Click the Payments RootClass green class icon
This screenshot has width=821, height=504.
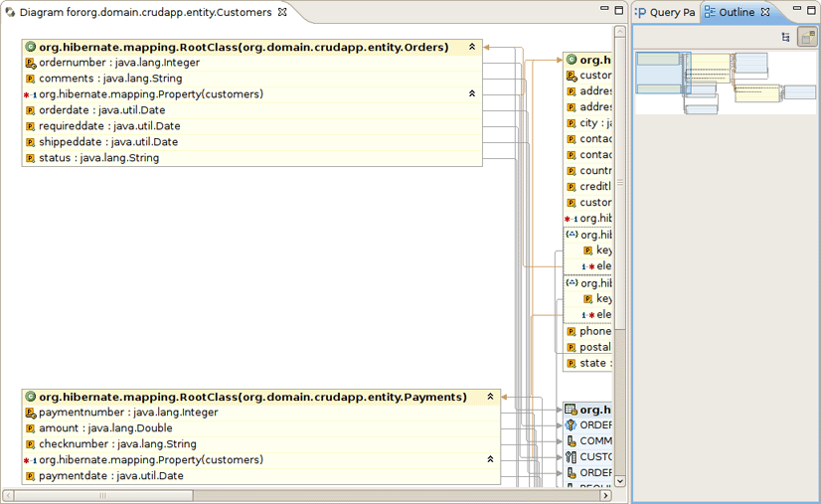[31, 397]
